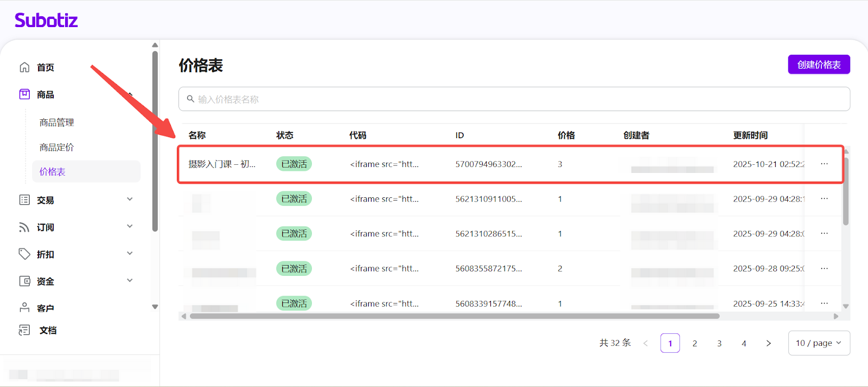Click the 客户 person icon in sidebar
Image resolution: width=868 pixels, height=387 pixels.
[x=24, y=307]
